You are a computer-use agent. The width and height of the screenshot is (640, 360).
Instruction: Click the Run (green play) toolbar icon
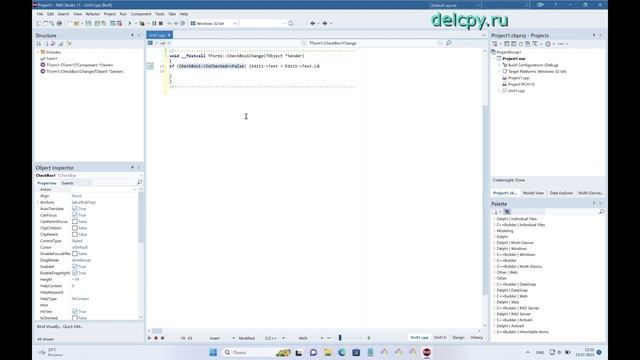tap(130, 24)
